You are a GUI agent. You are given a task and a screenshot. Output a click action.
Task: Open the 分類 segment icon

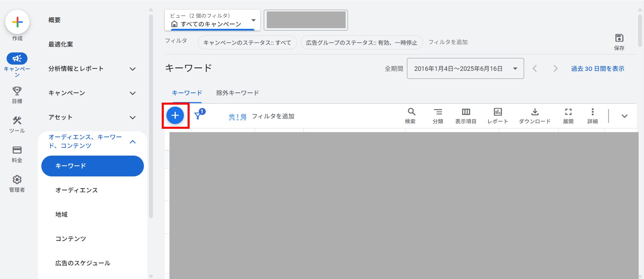pos(438,112)
